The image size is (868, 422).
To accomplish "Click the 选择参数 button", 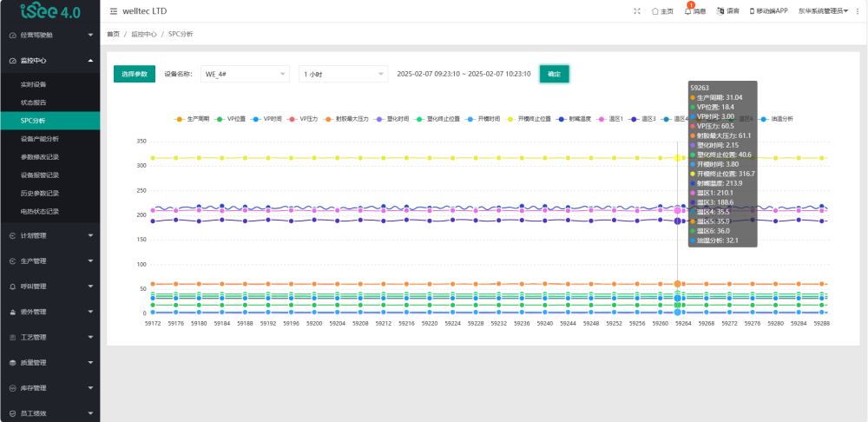I will (135, 75).
